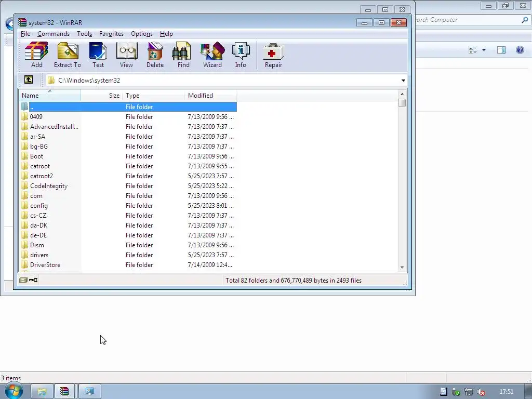
Task: Open the Favorites menu
Action: coord(111,34)
